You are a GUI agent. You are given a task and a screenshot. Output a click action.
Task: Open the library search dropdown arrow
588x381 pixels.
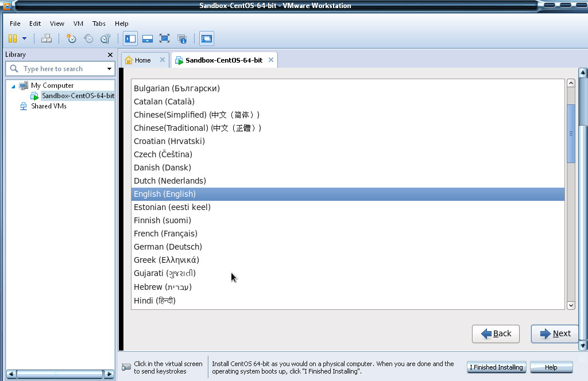click(x=109, y=69)
